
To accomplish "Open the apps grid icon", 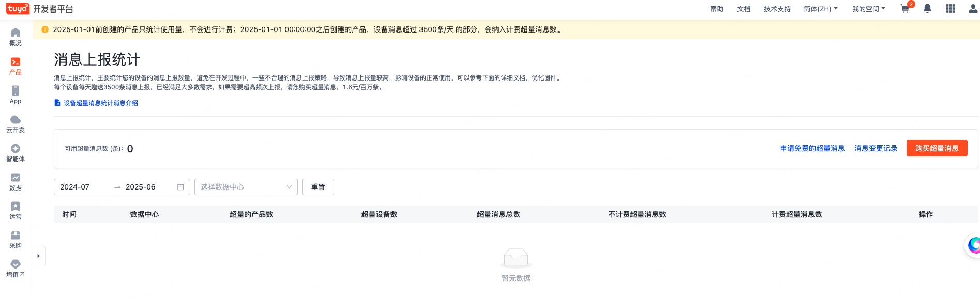I will coord(950,9).
